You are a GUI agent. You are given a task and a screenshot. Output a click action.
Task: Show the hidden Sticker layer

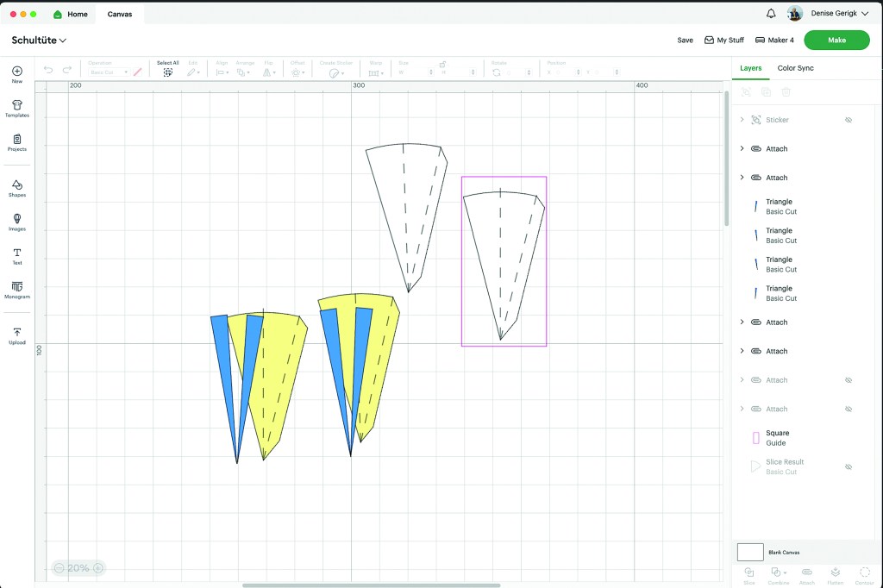(x=849, y=120)
